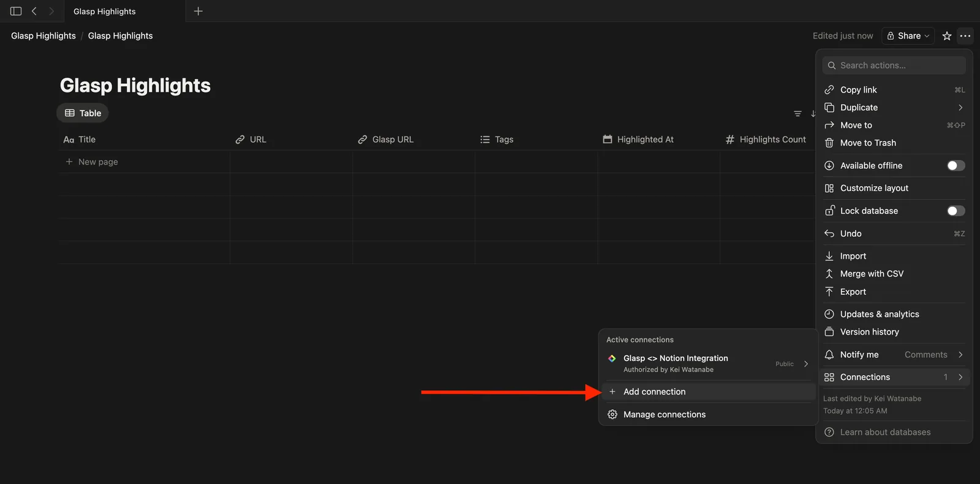Viewport: 980px width, 484px height.
Task: Open Version history
Action: tap(894, 332)
